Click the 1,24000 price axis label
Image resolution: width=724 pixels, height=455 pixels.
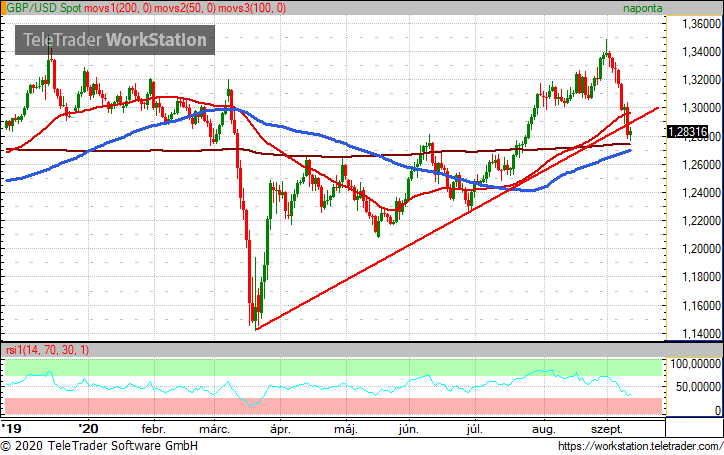pos(701,193)
